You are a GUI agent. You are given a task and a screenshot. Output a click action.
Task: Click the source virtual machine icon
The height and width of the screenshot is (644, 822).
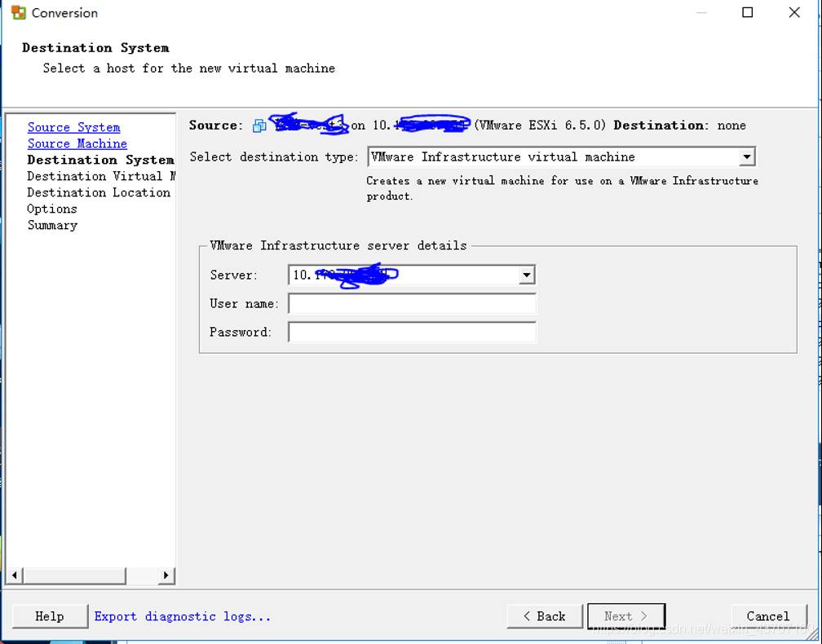(259, 126)
